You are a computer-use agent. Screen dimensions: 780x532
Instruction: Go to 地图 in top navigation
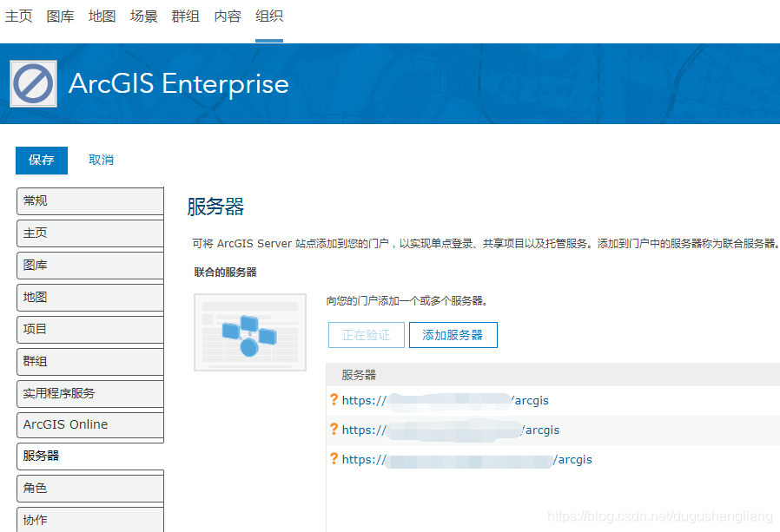(102, 16)
